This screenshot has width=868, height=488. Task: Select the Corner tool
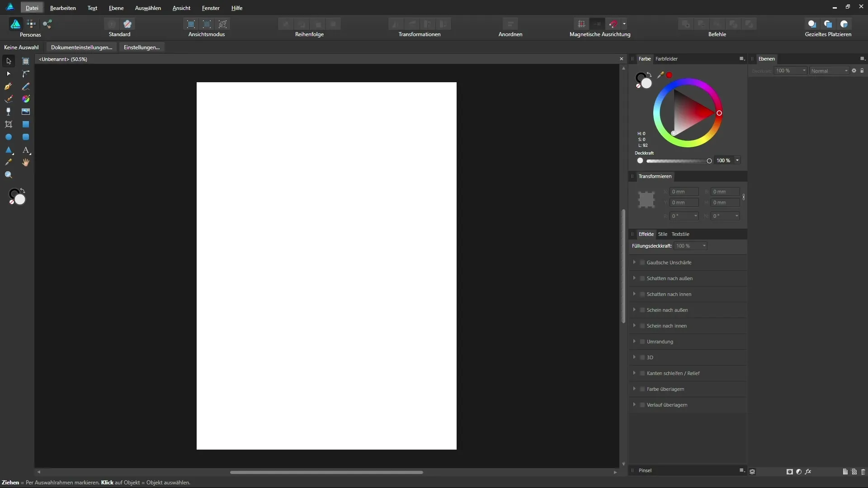[x=26, y=74]
